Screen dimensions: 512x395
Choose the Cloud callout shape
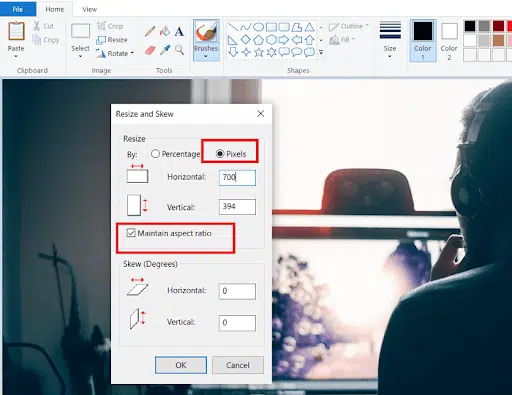tap(309, 52)
